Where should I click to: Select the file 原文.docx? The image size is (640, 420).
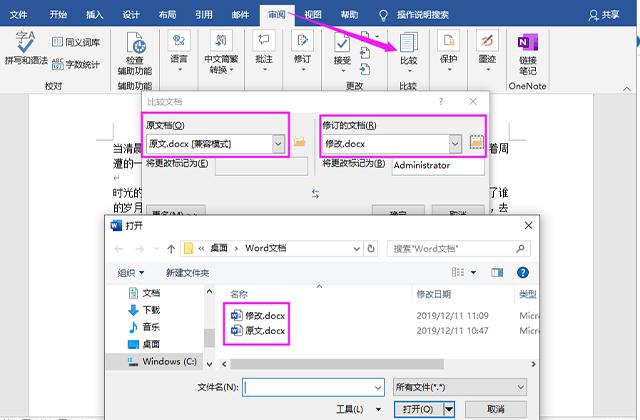[x=258, y=331]
